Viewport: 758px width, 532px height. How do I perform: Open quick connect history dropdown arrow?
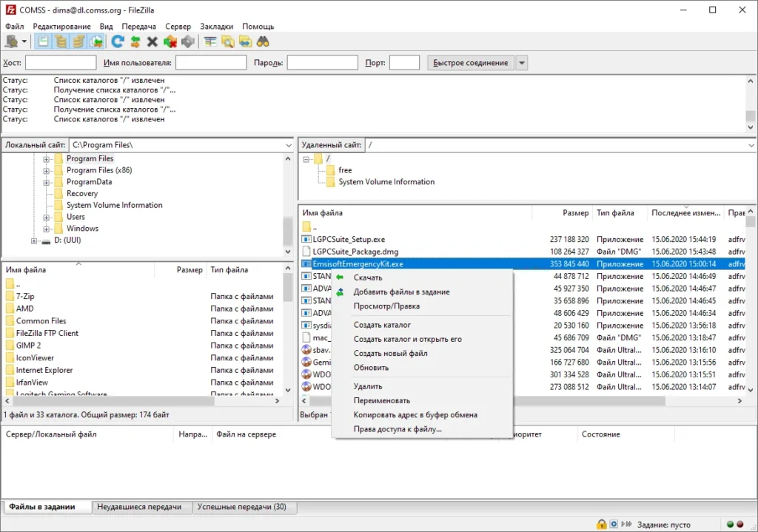tap(522, 63)
